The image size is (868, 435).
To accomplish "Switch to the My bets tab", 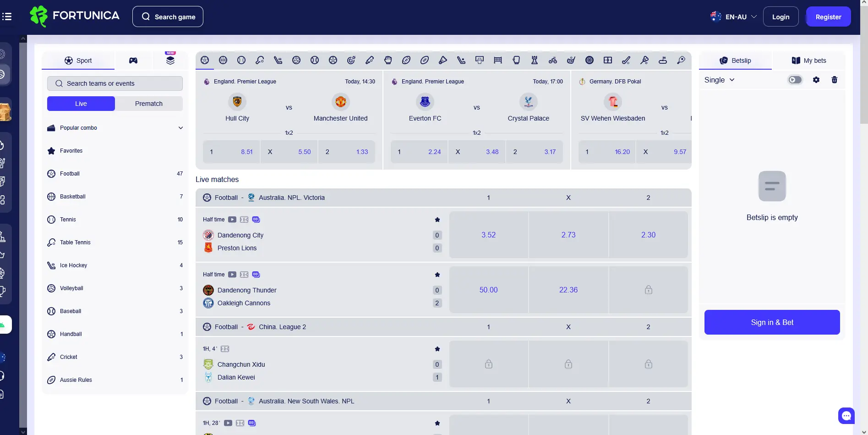I will point(809,61).
